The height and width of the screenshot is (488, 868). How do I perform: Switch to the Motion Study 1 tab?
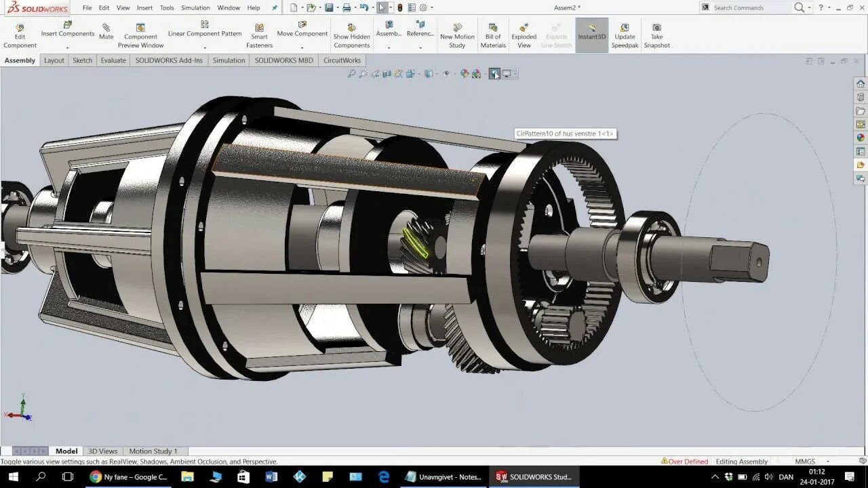(x=154, y=451)
